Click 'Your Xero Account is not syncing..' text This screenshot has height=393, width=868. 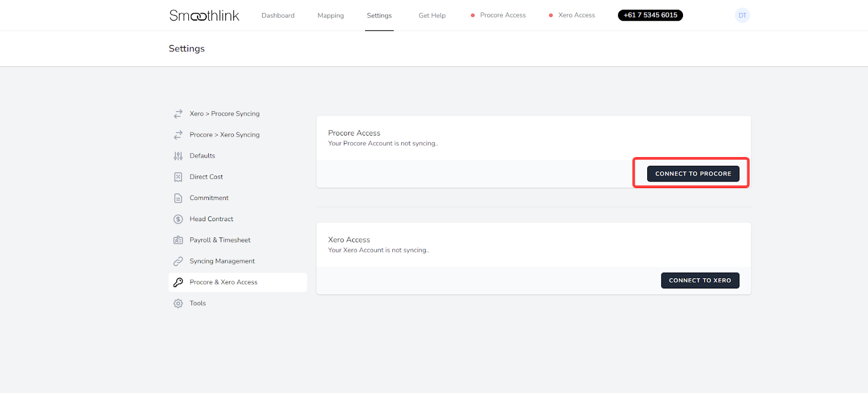378,250
